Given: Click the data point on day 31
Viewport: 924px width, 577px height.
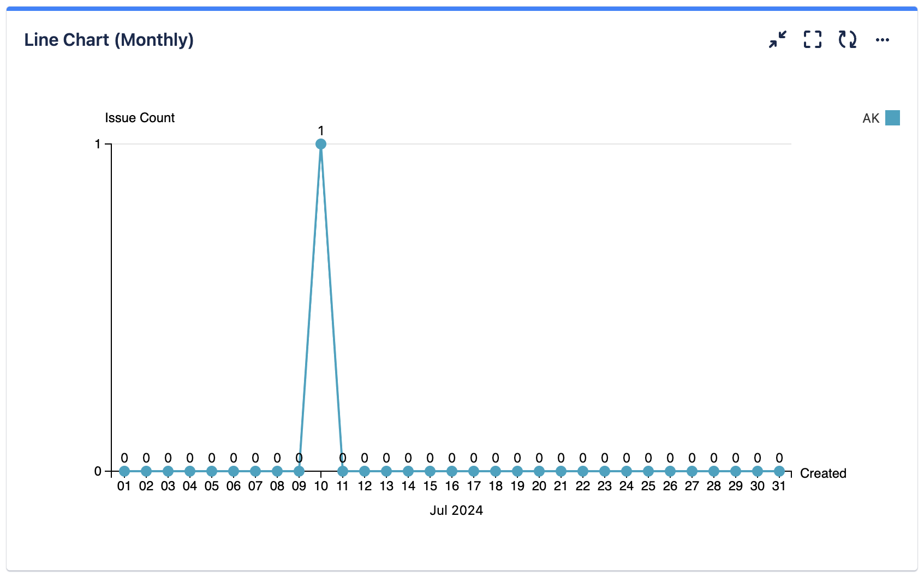Looking at the screenshot, I should click(779, 470).
